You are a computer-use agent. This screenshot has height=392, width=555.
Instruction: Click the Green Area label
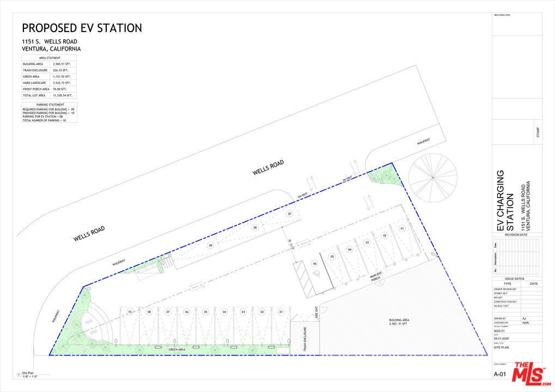(177, 350)
